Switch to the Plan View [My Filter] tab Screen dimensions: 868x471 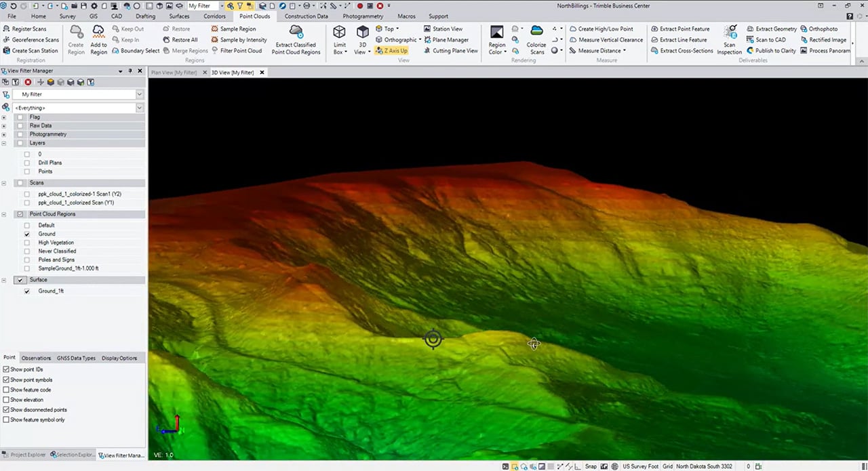coord(174,72)
